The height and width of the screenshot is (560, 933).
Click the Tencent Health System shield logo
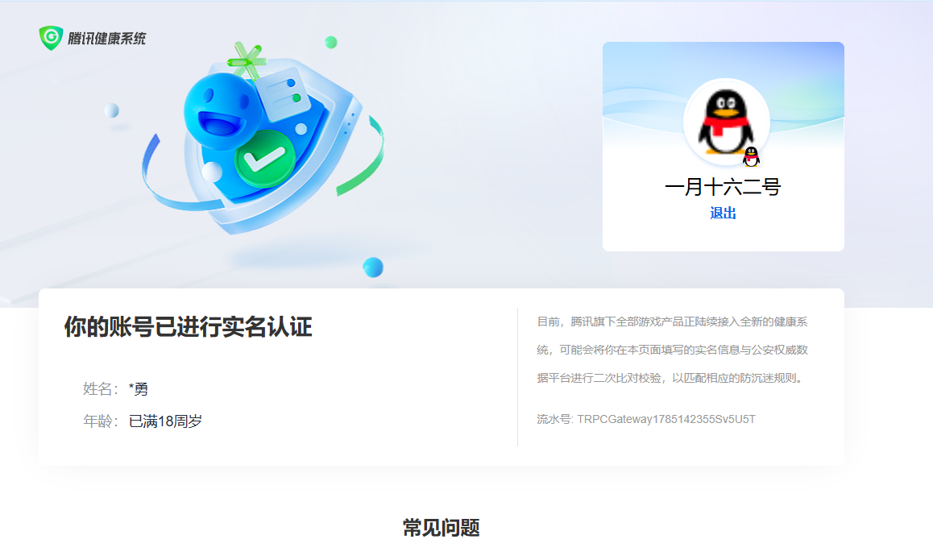[x=52, y=38]
